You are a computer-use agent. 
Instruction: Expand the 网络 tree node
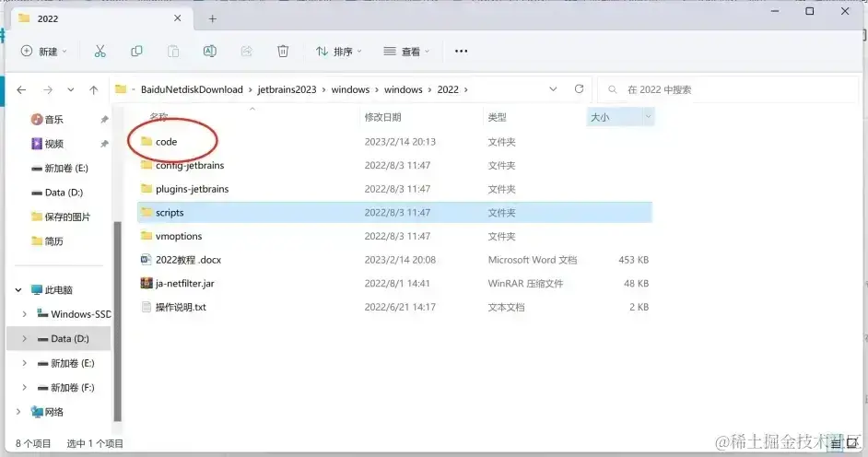pyautogui.click(x=18, y=412)
